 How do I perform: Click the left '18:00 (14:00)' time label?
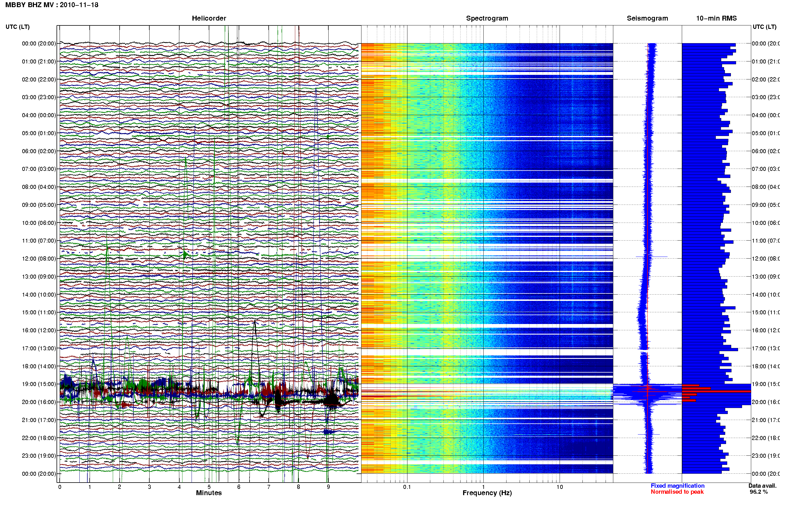39,367
